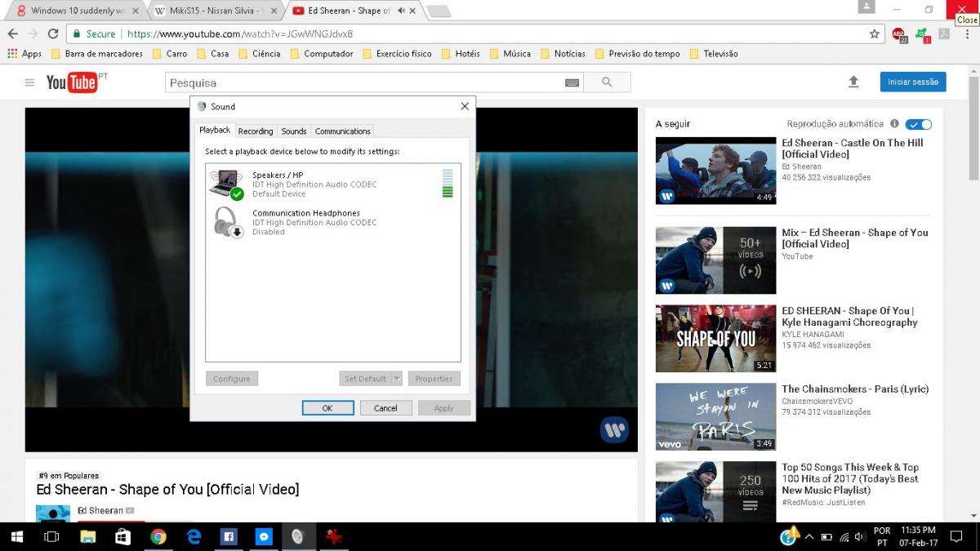Image resolution: width=980 pixels, height=551 pixels.
Task: Open Castle On The Hill video title
Action: click(853, 149)
